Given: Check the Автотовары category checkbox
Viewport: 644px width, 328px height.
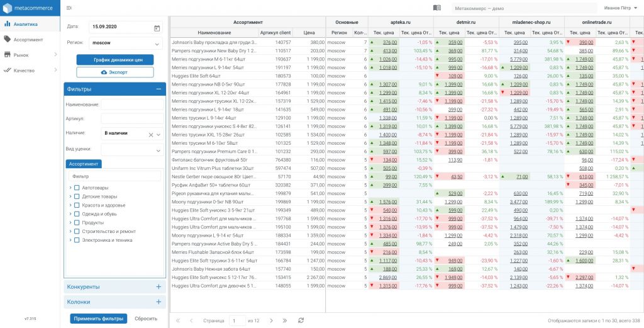Looking at the screenshot, I should [x=77, y=188].
